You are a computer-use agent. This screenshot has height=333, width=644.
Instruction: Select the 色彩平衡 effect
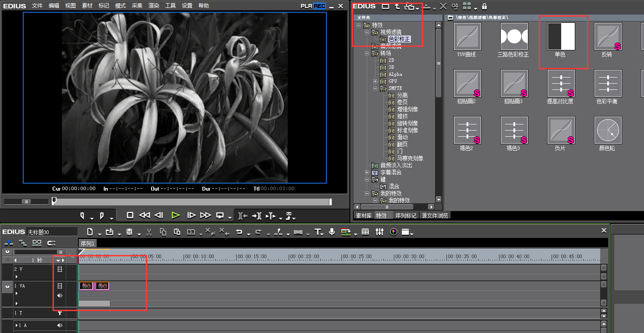coord(608,83)
